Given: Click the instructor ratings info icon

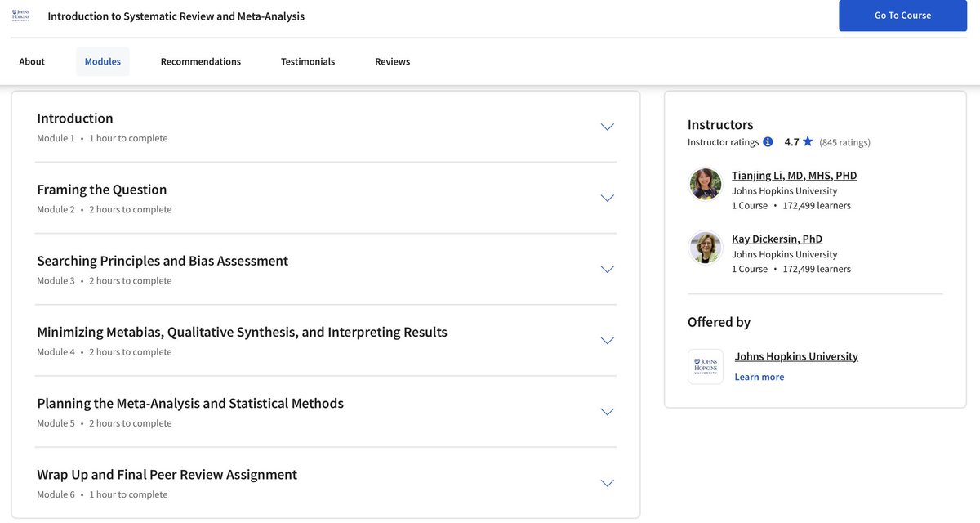Looking at the screenshot, I should 768,142.
